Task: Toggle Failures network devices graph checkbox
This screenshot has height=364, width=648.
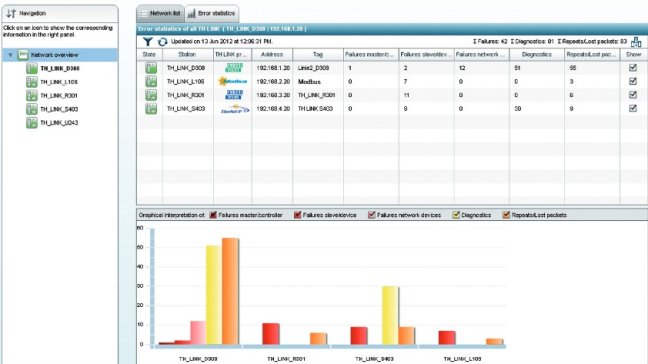Action: tap(372, 215)
